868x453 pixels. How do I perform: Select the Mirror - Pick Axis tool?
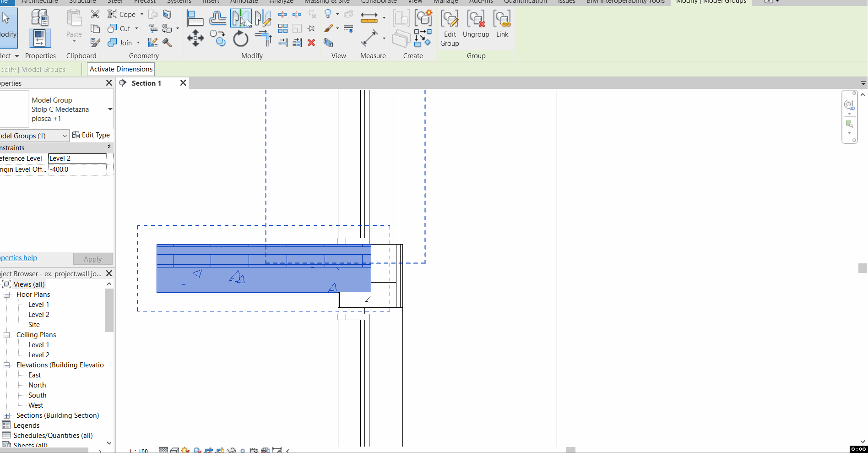coord(240,17)
